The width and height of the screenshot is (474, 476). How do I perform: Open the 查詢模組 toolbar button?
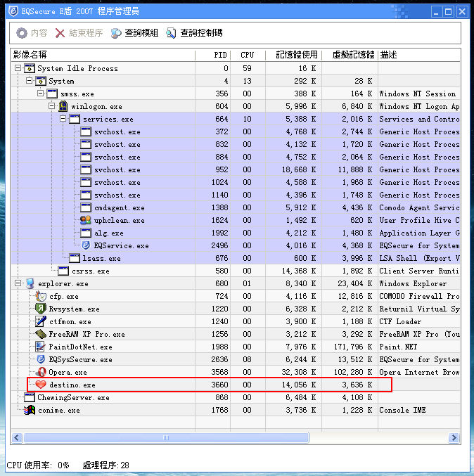134,33
